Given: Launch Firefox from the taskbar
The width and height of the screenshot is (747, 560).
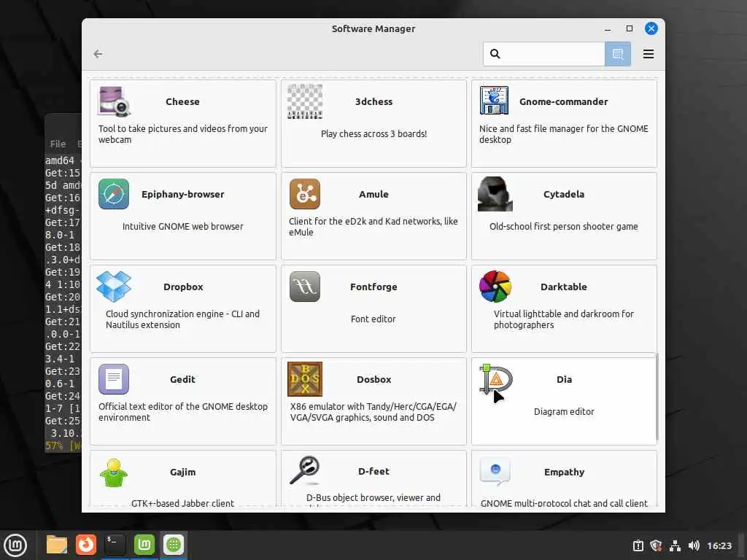Looking at the screenshot, I should tap(86, 545).
